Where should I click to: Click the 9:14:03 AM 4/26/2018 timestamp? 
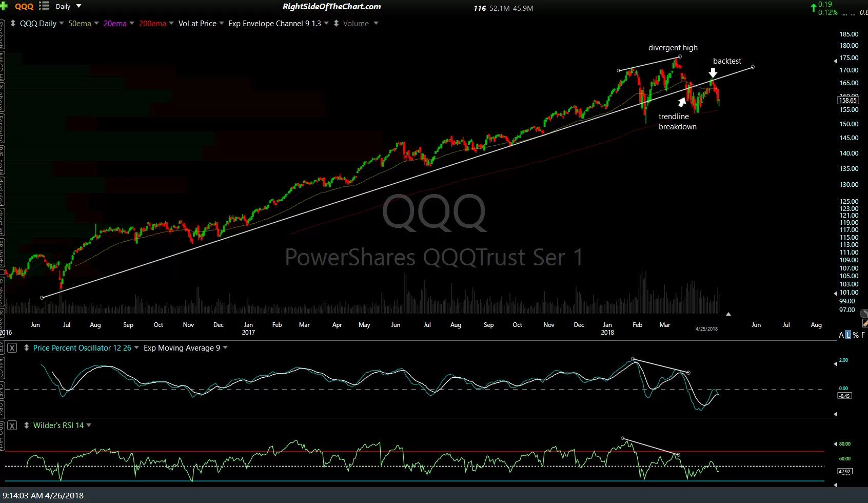[43, 495]
